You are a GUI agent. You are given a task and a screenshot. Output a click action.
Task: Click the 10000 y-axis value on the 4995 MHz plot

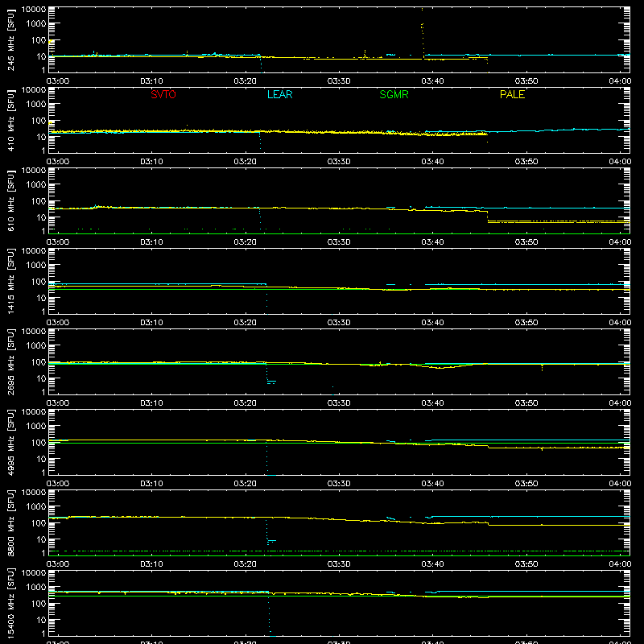(34, 412)
